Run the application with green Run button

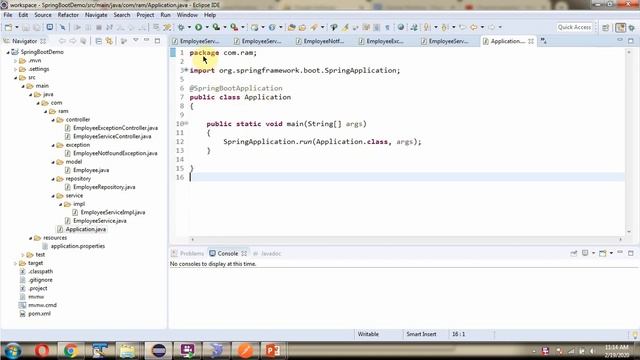(198, 27)
